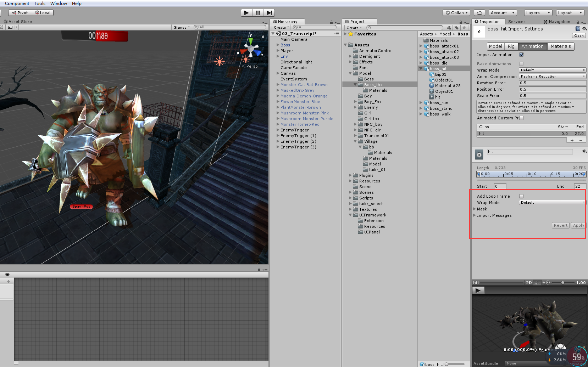Click the Apply button
The image size is (588, 367).
pos(578,225)
